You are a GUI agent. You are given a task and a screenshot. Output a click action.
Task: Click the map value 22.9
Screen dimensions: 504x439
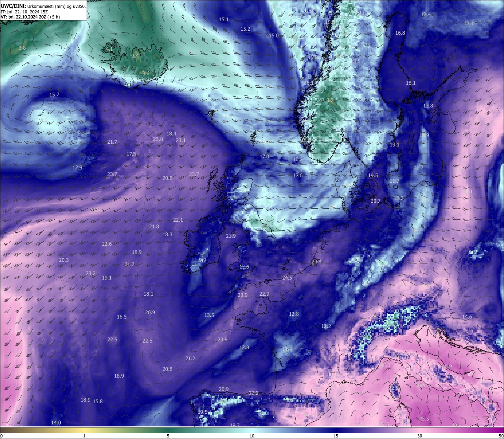264,294
